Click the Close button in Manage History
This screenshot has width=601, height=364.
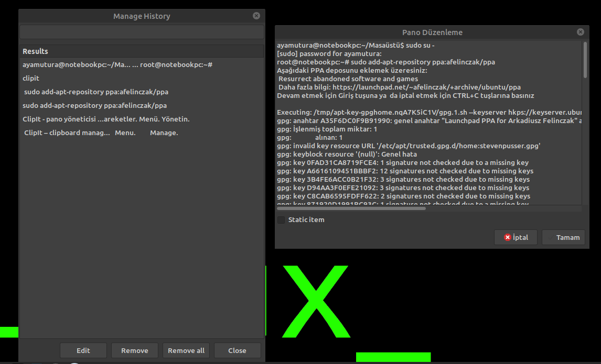tap(237, 350)
